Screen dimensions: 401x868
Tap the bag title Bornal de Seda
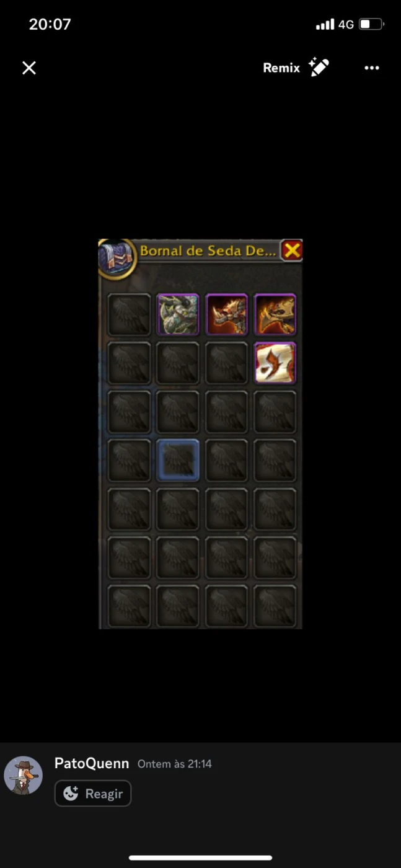click(208, 251)
